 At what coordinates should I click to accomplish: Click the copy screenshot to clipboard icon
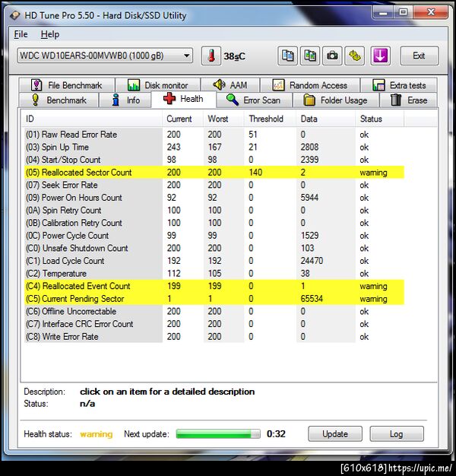coord(310,56)
